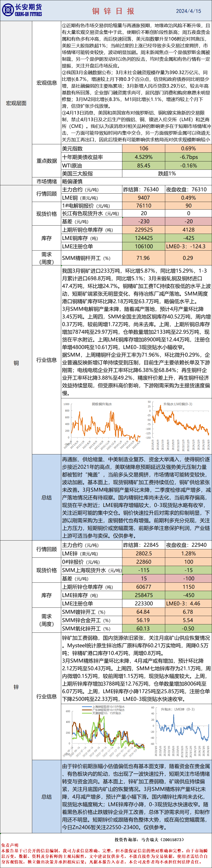
Task: Click the 长安期货 Chang-An Futures logo
Action: coord(22,10)
